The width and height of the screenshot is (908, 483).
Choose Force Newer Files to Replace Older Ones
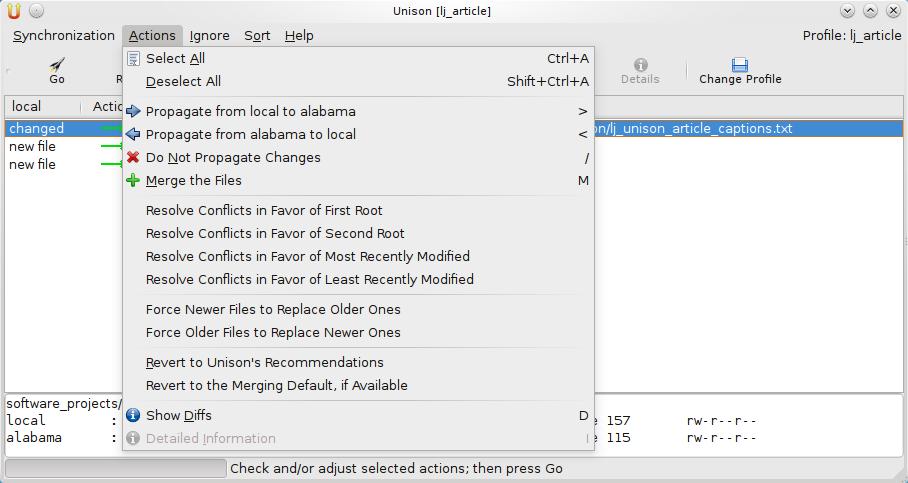click(x=273, y=309)
